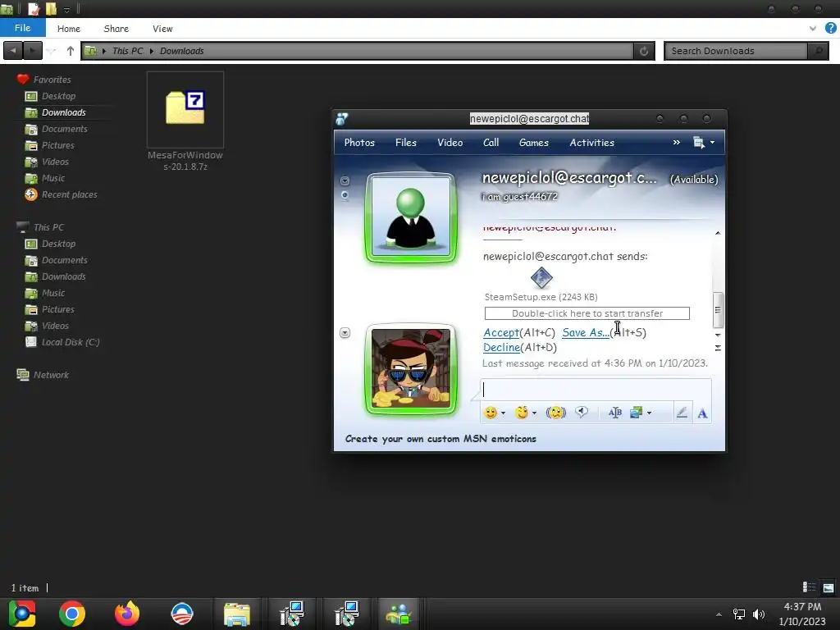This screenshot has width=840, height=630.
Task: Open File Explorer taskbar icon
Action: pyautogui.click(x=237, y=614)
